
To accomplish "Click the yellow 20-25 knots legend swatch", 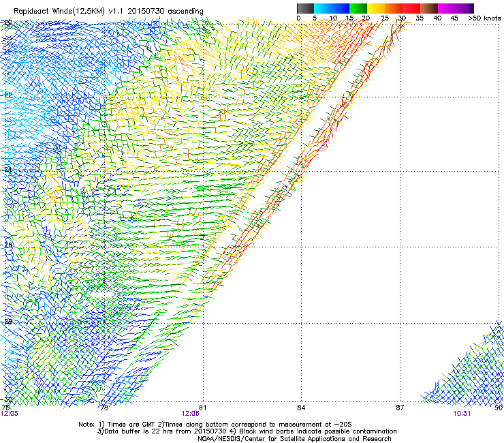I will click(376, 8).
